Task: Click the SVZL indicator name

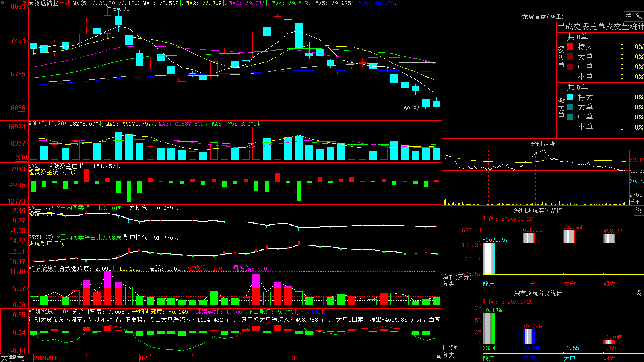Action: pyautogui.click(x=35, y=208)
